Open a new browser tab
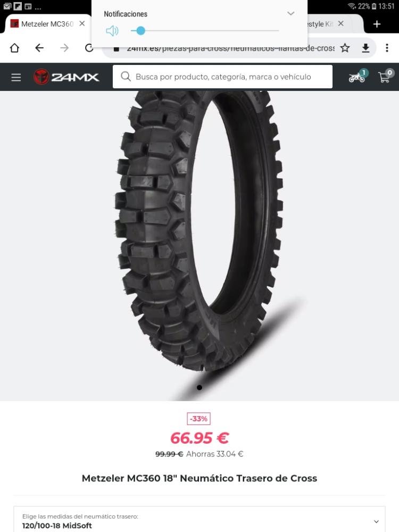Image resolution: width=399 pixels, height=532 pixels. (377, 24)
